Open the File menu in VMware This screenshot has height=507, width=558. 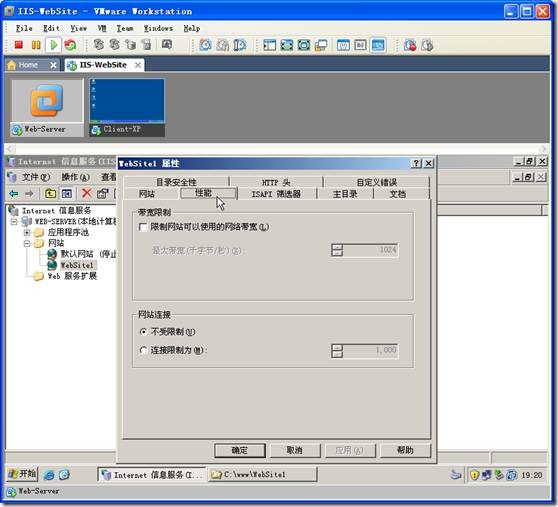(x=24, y=28)
